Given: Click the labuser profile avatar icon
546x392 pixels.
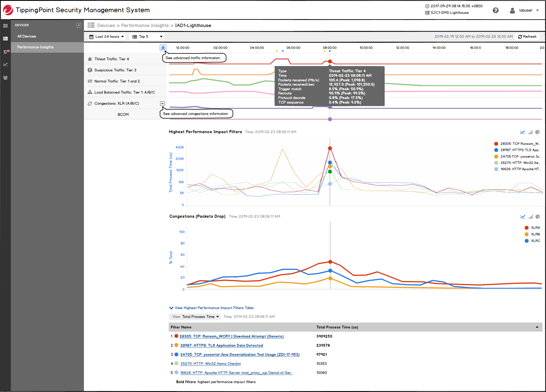Looking at the screenshot, I should [512, 11].
